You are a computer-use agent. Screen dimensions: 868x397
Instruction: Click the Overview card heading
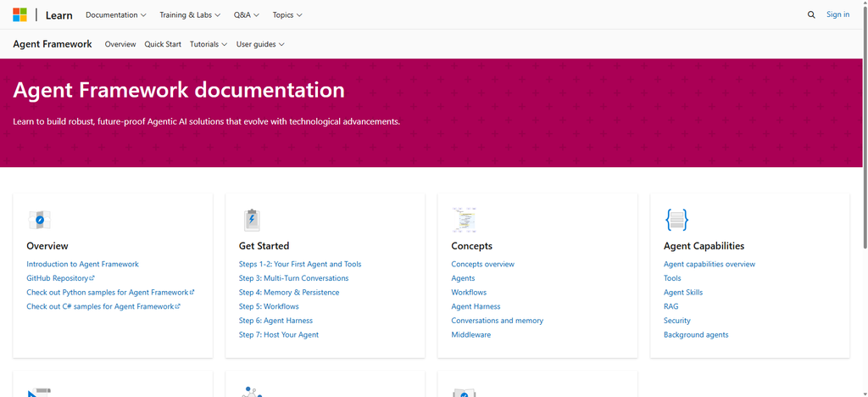[x=47, y=246]
